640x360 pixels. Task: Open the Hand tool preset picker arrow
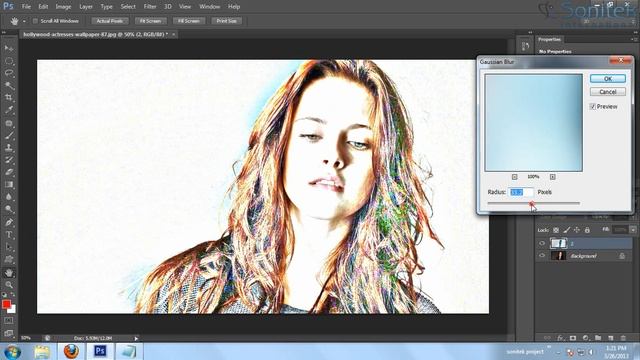click(24, 21)
